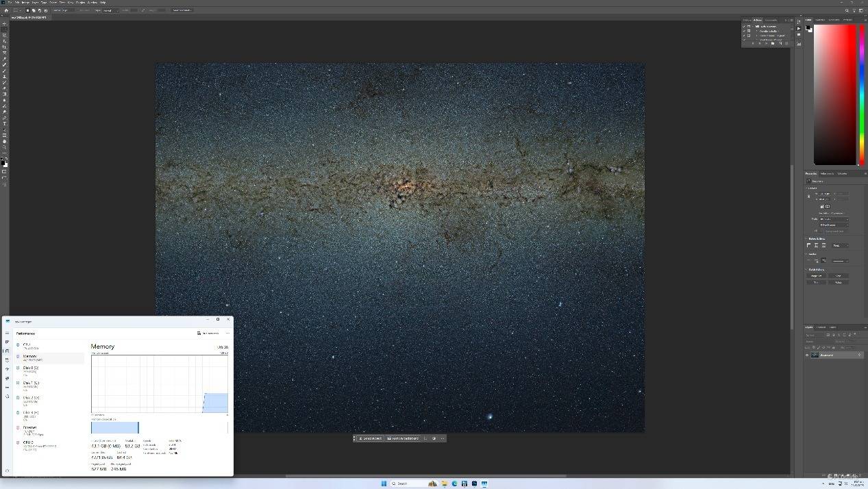The height and width of the screenshot is (489, 868).
Task: Hide the Background layer eye icon
Action: pyautogui.click(x=807, y=355)
